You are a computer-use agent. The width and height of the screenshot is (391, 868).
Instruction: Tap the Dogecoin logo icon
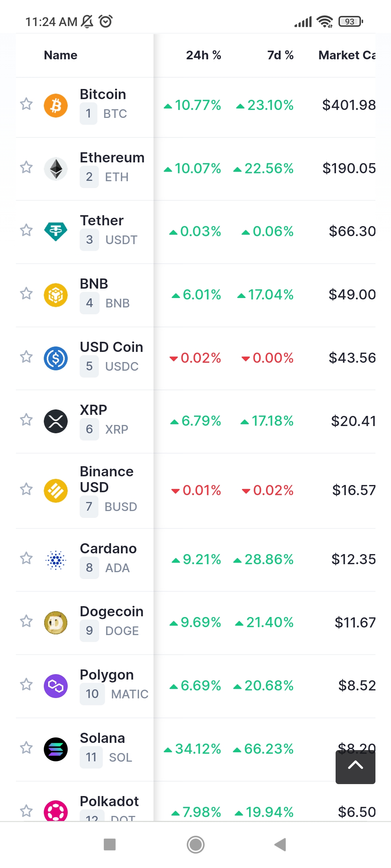coord(56,623)
